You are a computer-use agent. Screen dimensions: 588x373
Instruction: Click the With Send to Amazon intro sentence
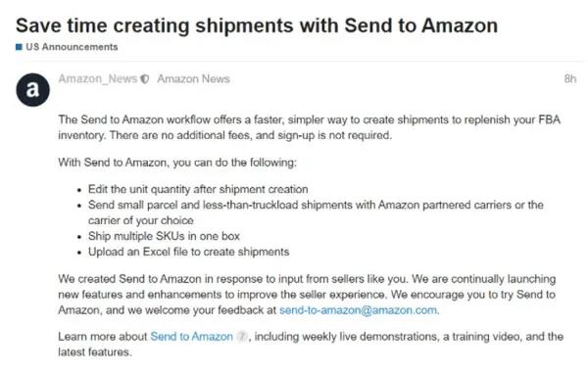[177, 163]
